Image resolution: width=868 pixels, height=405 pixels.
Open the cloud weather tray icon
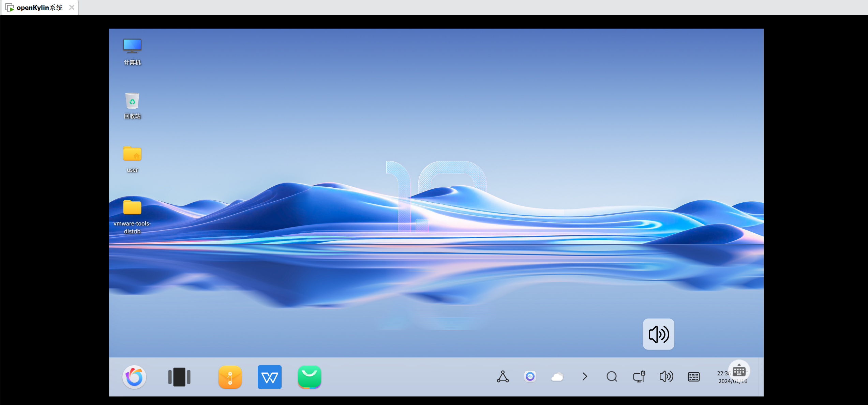(557, 377)
